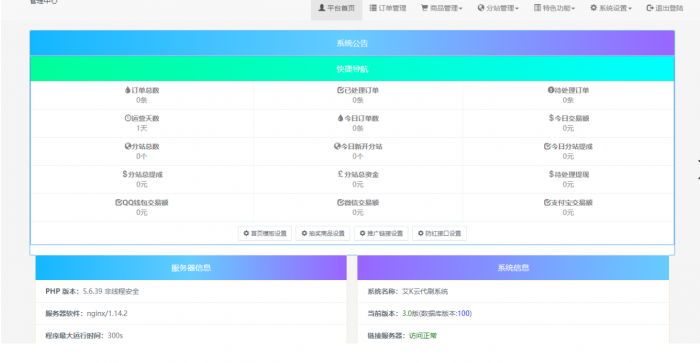Open 订单管理 in the navbar
The width and height of the screenshot is (700, 363).
click(388, 8)
